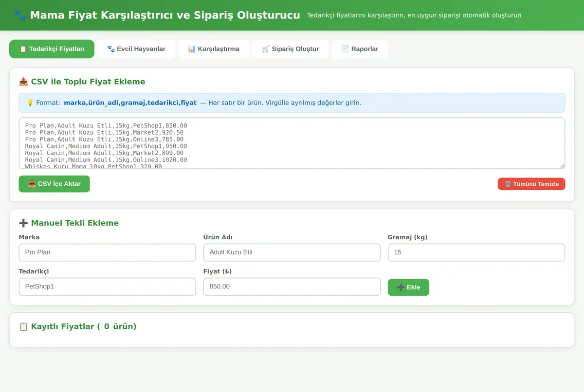Focus the CSV bulk price textarea
584x392 pixels.
click(x=292, y=143)
